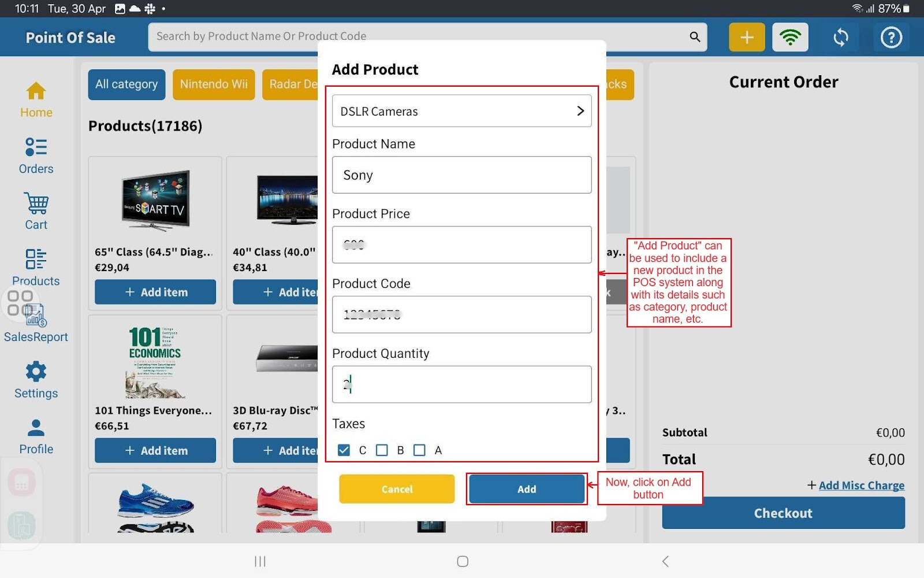Screen dimensions: 924x578
Task: Click the Product Quantity input field
Action: pos(461,384)
